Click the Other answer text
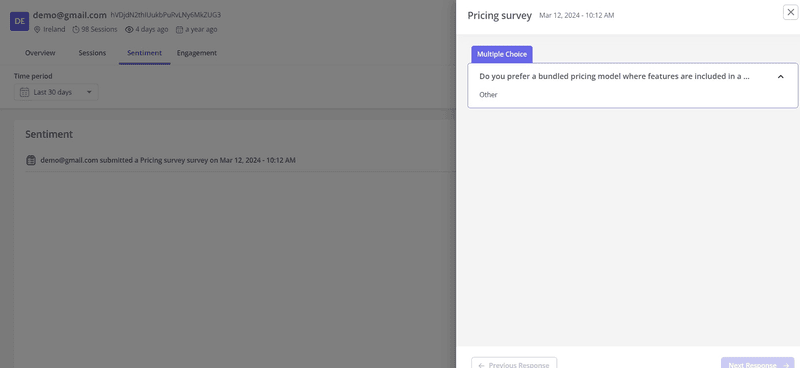The height and width of the screenshot is (368, 800). pyautogui.click(x=488, y=94)
